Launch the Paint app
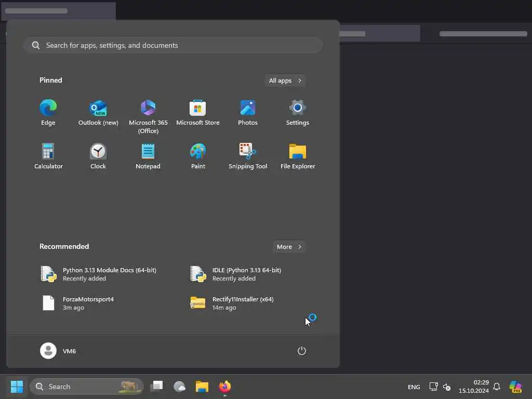The height and width of the screenshot is (399, 532). (x=198, y=156)
